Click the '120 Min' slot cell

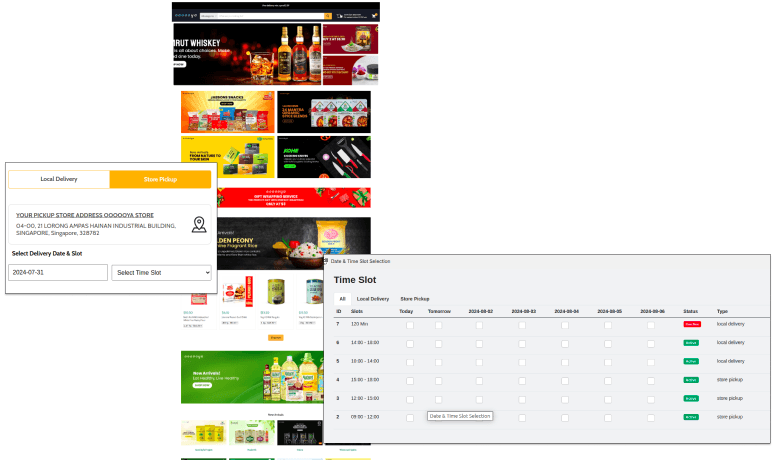click(x=359, y=324)
